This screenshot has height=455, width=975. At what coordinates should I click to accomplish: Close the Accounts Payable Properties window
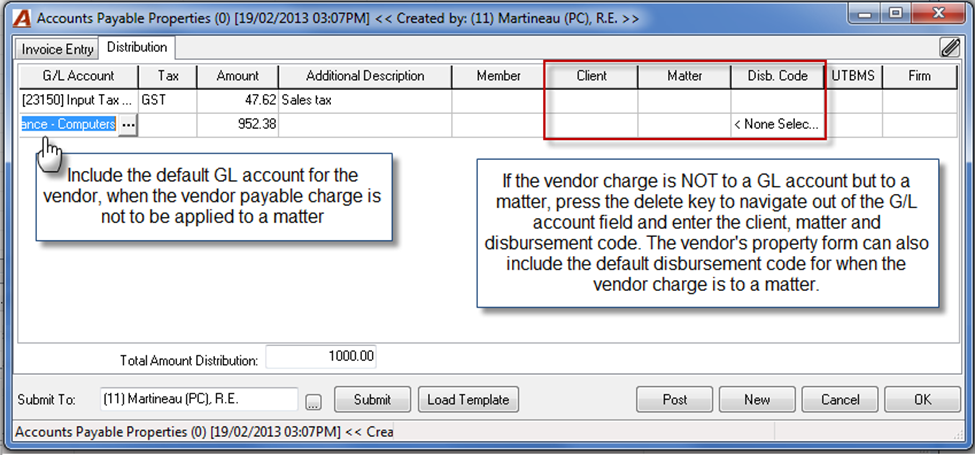pos(938,13)
